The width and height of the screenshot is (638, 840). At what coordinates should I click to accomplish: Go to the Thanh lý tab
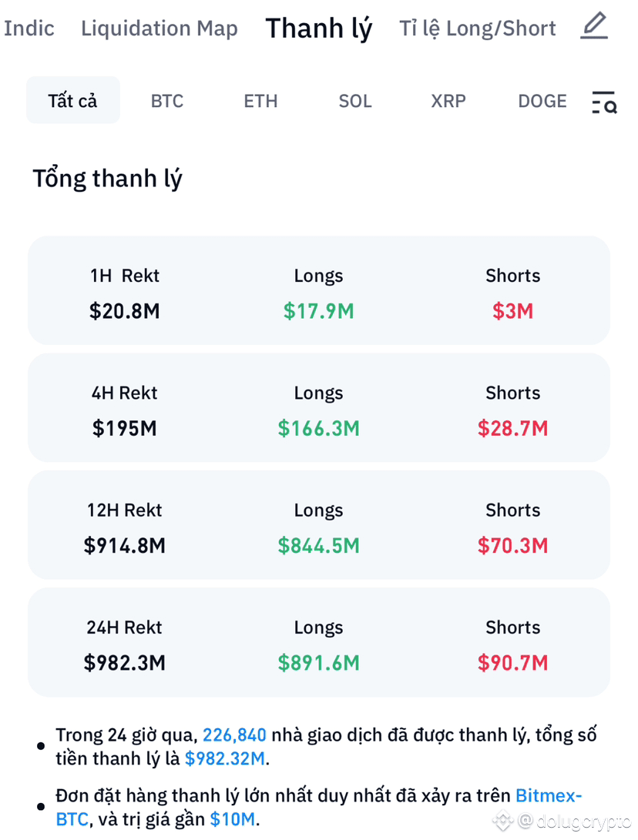[318, 28]
